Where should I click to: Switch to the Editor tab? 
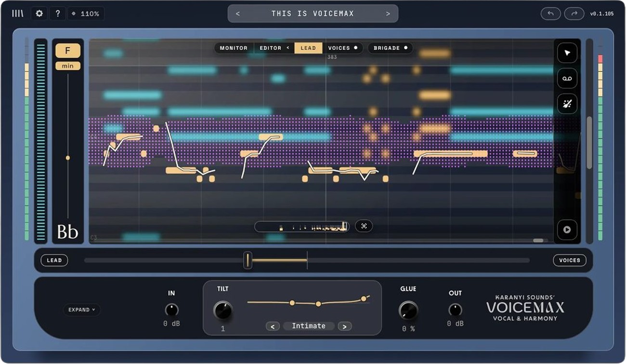pos(271,48)
